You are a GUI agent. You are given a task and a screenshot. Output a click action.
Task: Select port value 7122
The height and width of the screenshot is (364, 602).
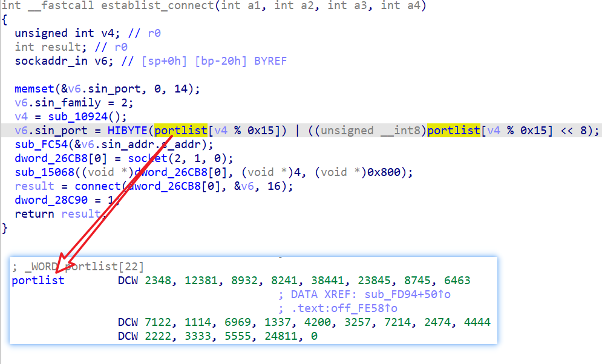tap(158, 322)
